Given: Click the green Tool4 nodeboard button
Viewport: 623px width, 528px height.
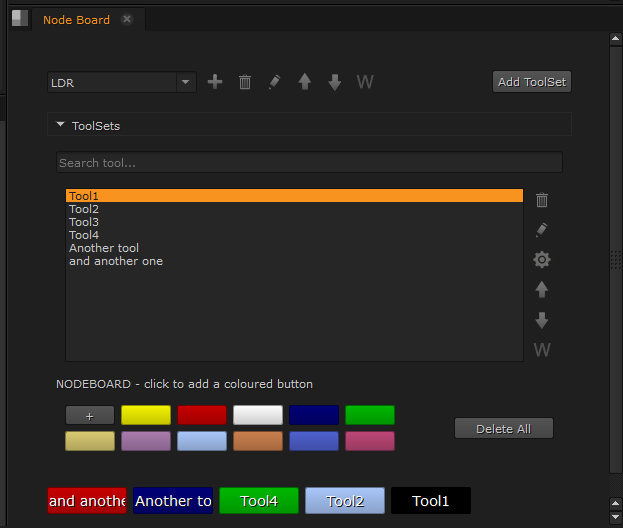Looking at the screenshot, I should (x=259, y=501).
